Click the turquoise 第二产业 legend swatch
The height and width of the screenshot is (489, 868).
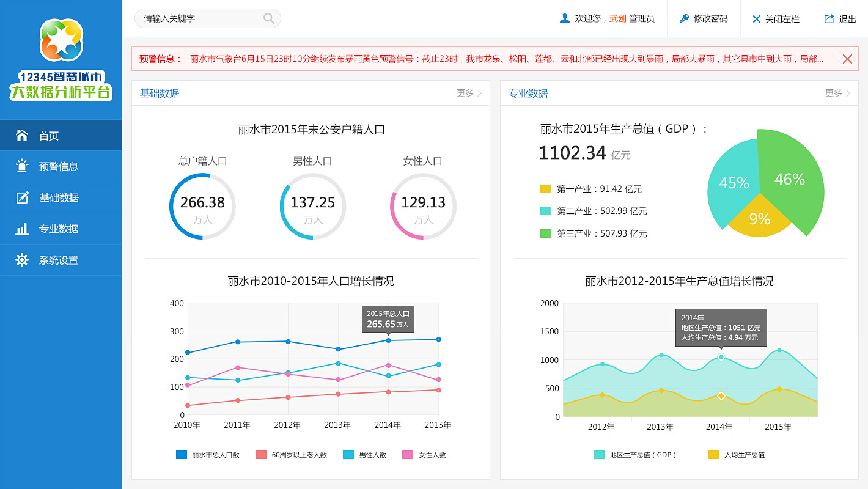click(546, 211)
